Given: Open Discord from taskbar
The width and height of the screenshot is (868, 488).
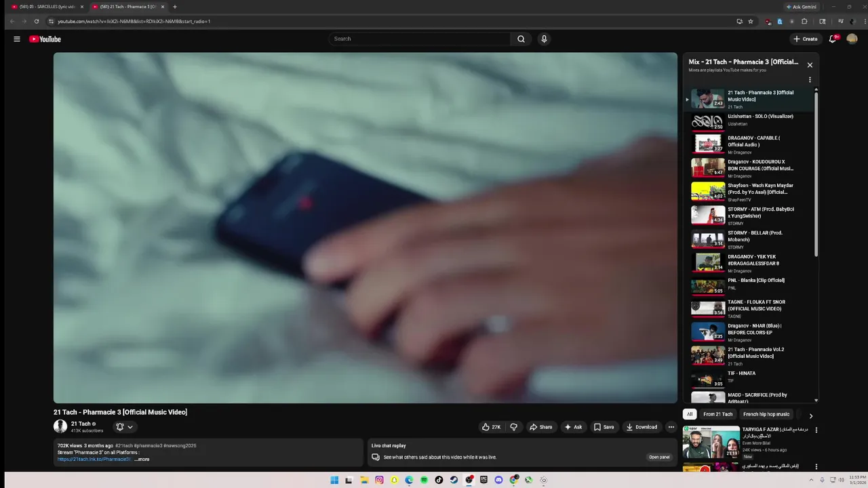Looking at the screenshot, I should point(498,480).
